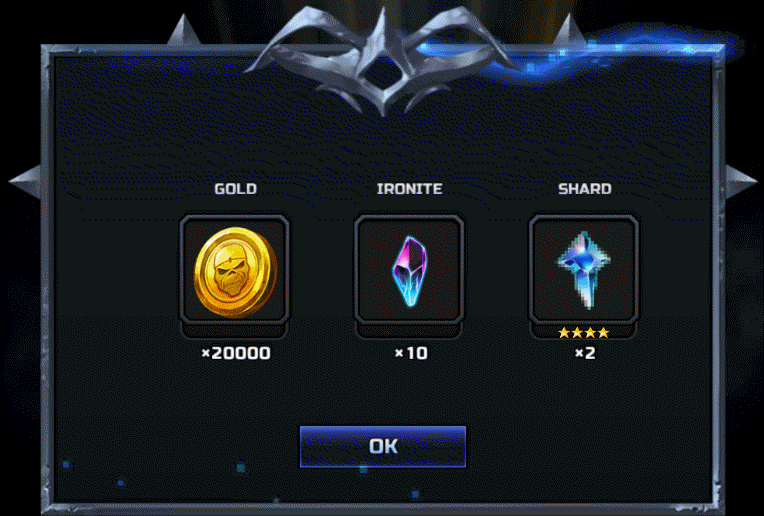Click the x20000 gold amount

236,353
